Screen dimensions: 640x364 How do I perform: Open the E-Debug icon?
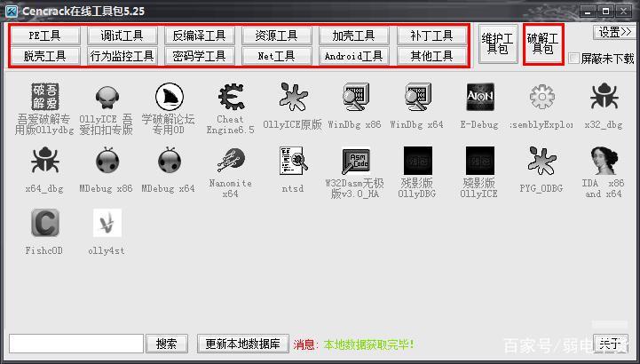click(x=480, y=97)
